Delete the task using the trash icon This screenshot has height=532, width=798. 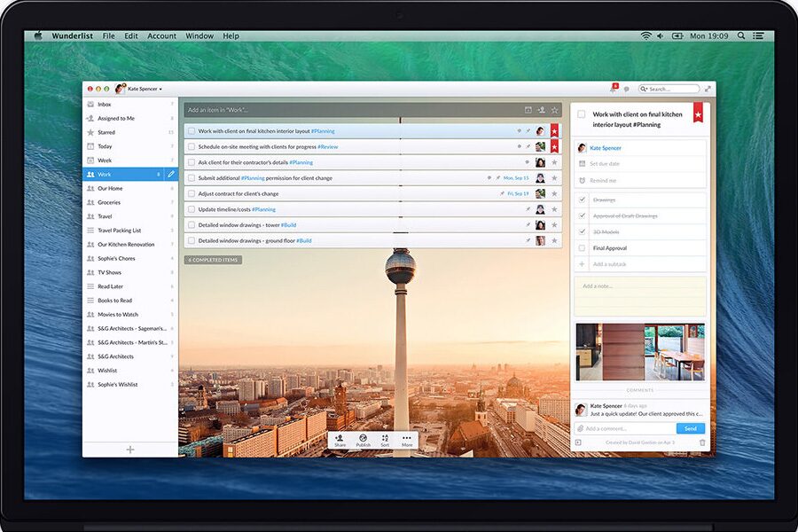click(702, 442)
